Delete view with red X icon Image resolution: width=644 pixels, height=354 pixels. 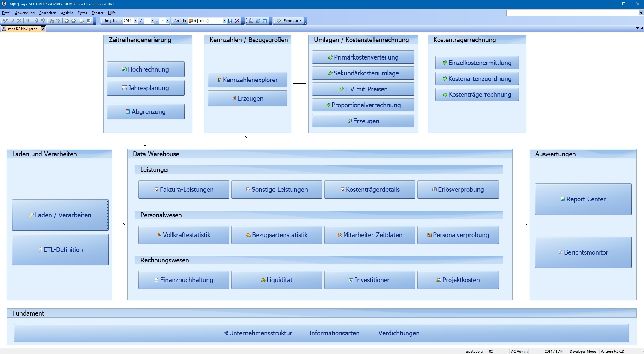click(237, 21)
